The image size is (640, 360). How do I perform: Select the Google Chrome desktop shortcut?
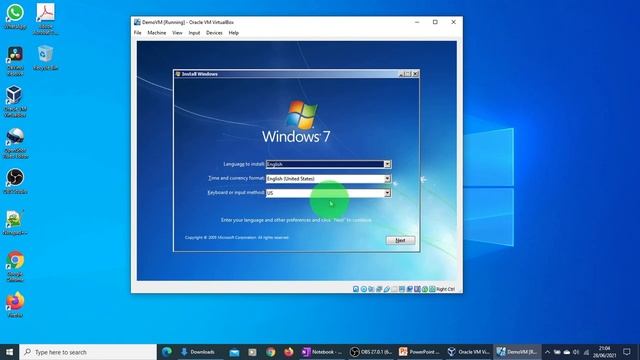pos(15,266)
